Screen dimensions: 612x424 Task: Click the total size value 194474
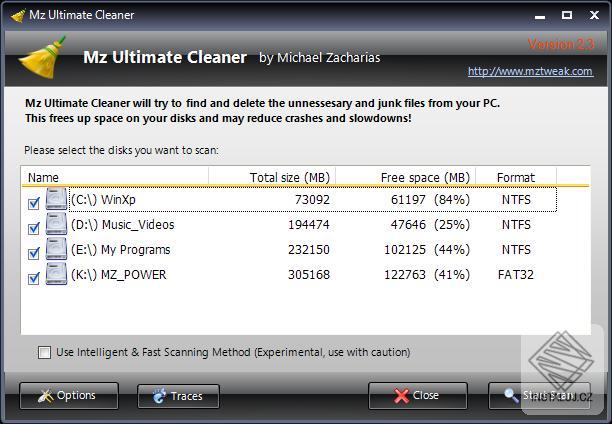[x=309, y=224]
